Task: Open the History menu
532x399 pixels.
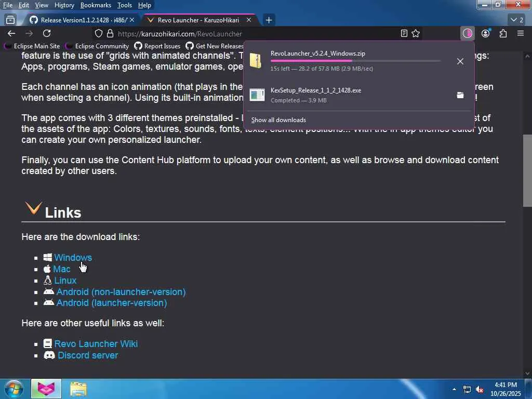Action: tap(64, 5)
